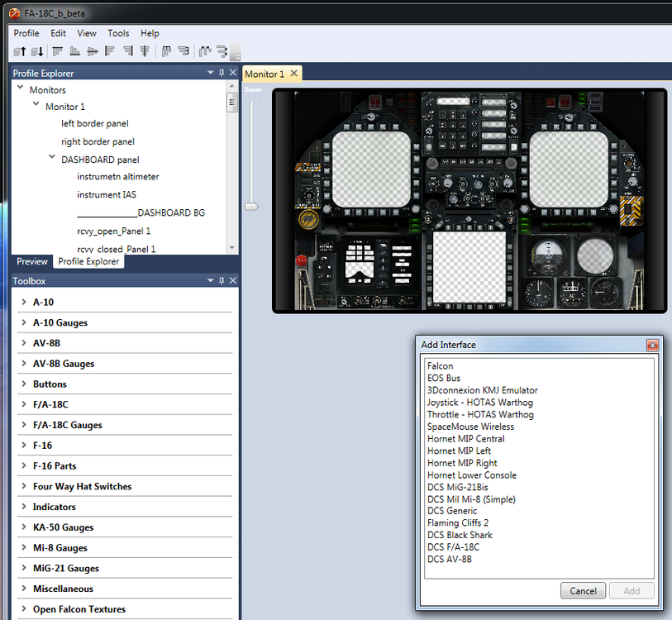The image size is (672, 620).
Task: Toggle auto-hide pin on Profile Explorer panel
Action: [222, 73]
